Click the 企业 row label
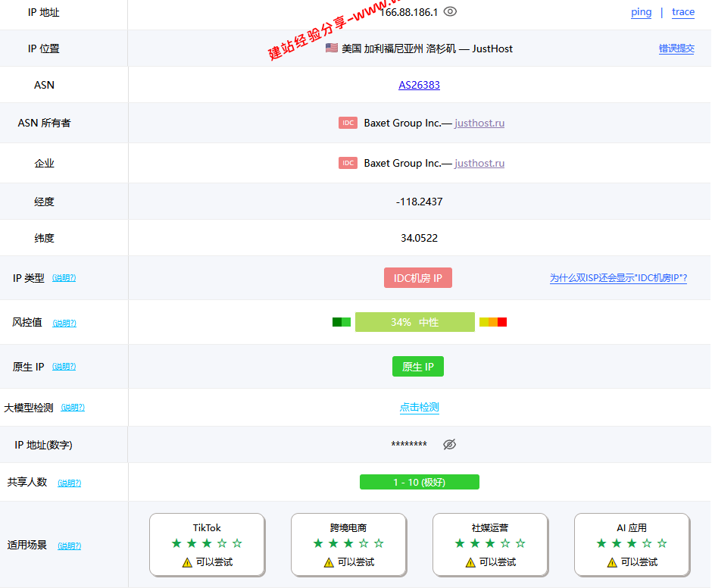The height and width of the screenshot is (588, 712). click(x=44, y=163)
